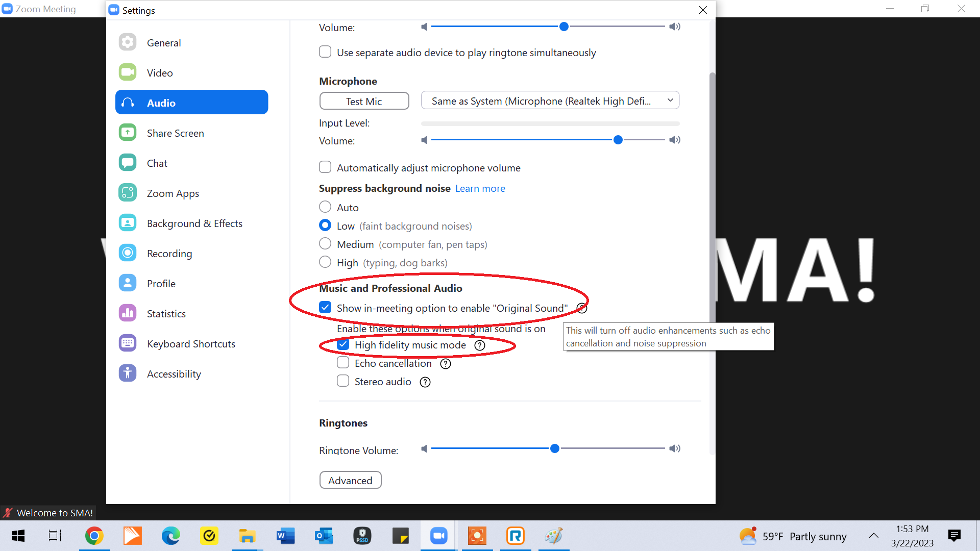980x551 pixels.
Task: Open the Norton app from the taskbar
Action: coord(209,536)
